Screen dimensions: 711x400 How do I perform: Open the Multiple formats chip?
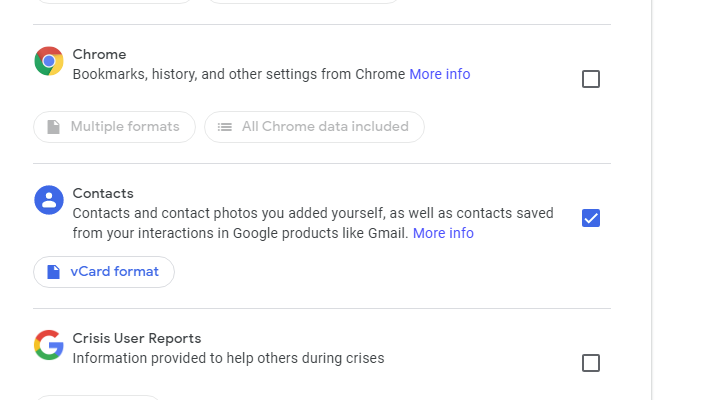[x=114, y=127]
